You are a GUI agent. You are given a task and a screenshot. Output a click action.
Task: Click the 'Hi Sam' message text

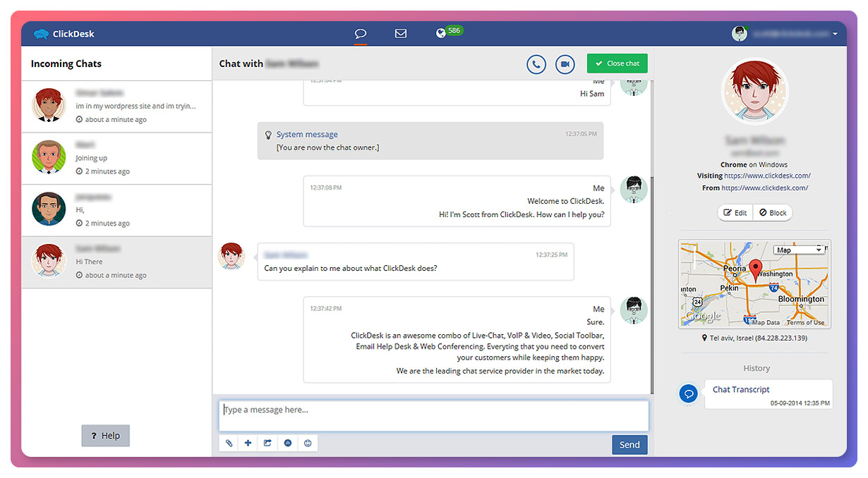(x=592, y=94)
